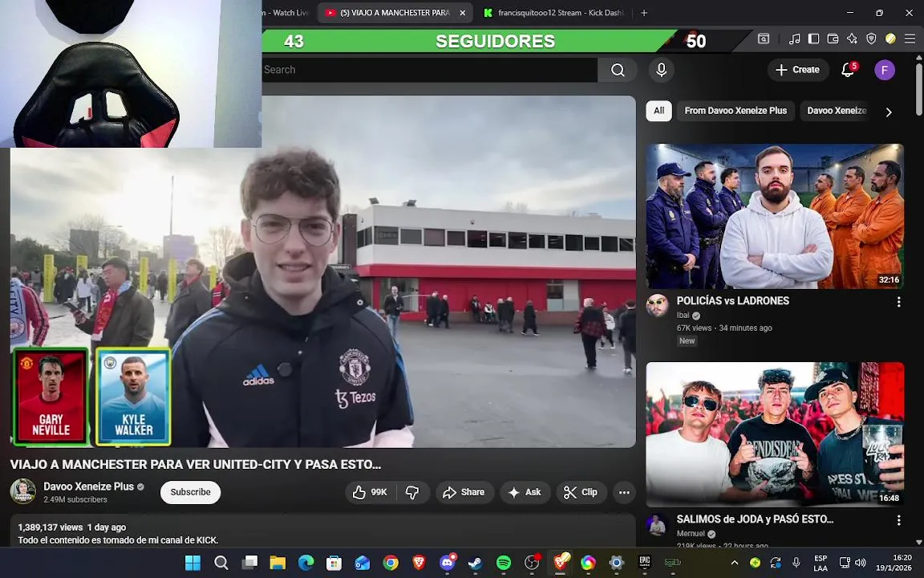
Task: Open the Create menu button
Action: (x=797, y=70)
